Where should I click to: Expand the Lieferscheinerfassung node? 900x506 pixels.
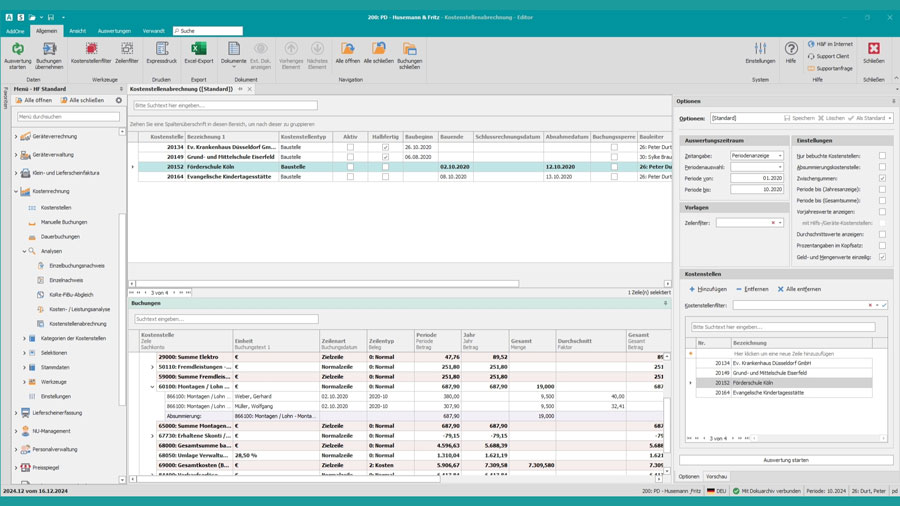[16, 413]
